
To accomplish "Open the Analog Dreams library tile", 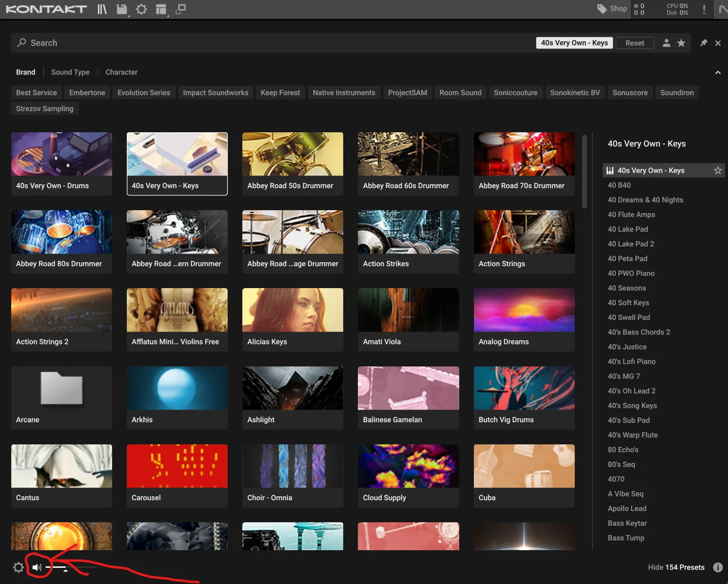I will coord(524,320).
